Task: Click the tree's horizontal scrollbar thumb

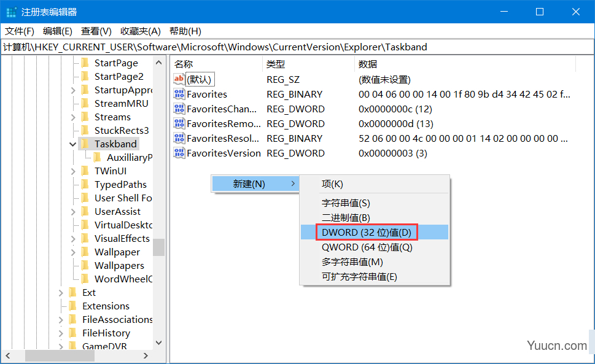Action: [x=60, y=355]
